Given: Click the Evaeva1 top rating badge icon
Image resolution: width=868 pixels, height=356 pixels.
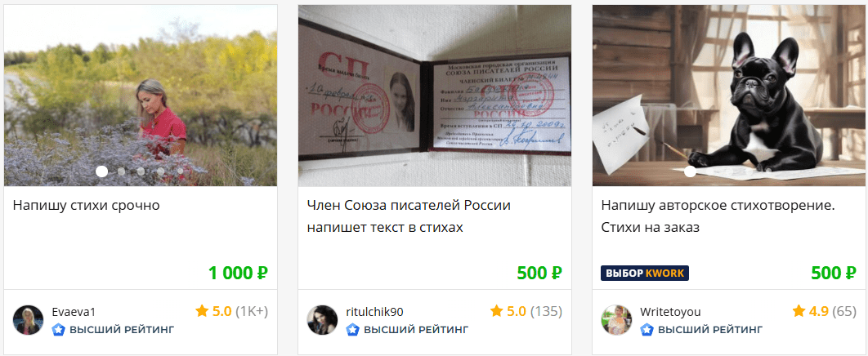Looking at the screenshot, I should [x=59, y=330].
